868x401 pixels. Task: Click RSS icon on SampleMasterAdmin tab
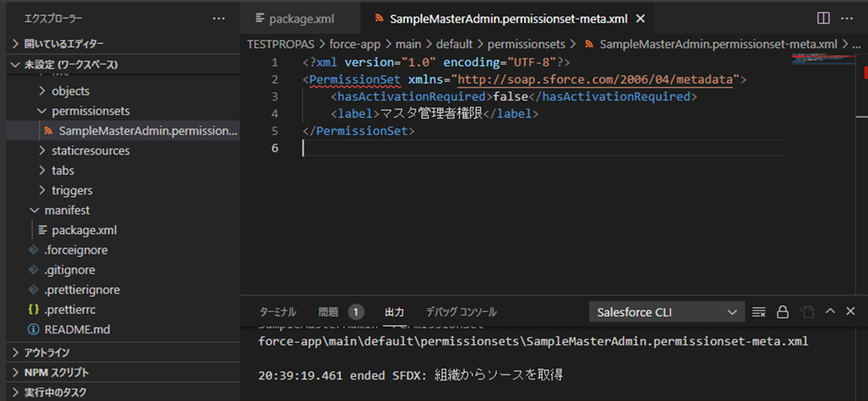(x=378, y=19)
